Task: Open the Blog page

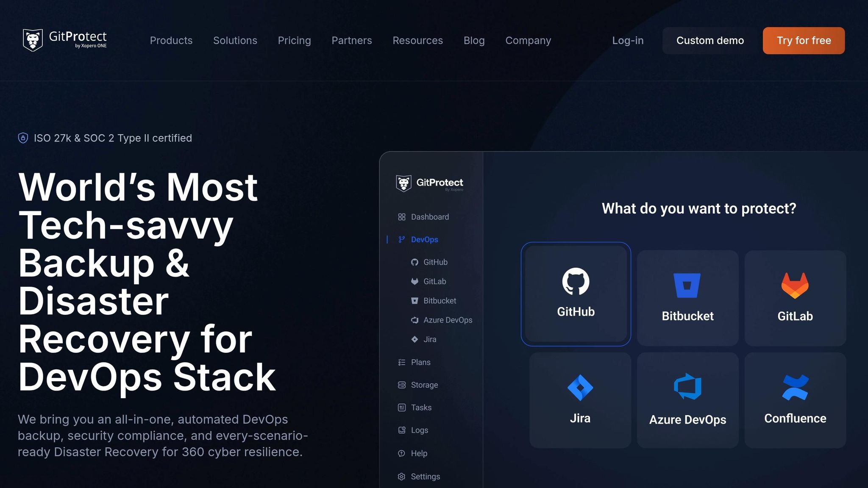Action: coord(474,40)
